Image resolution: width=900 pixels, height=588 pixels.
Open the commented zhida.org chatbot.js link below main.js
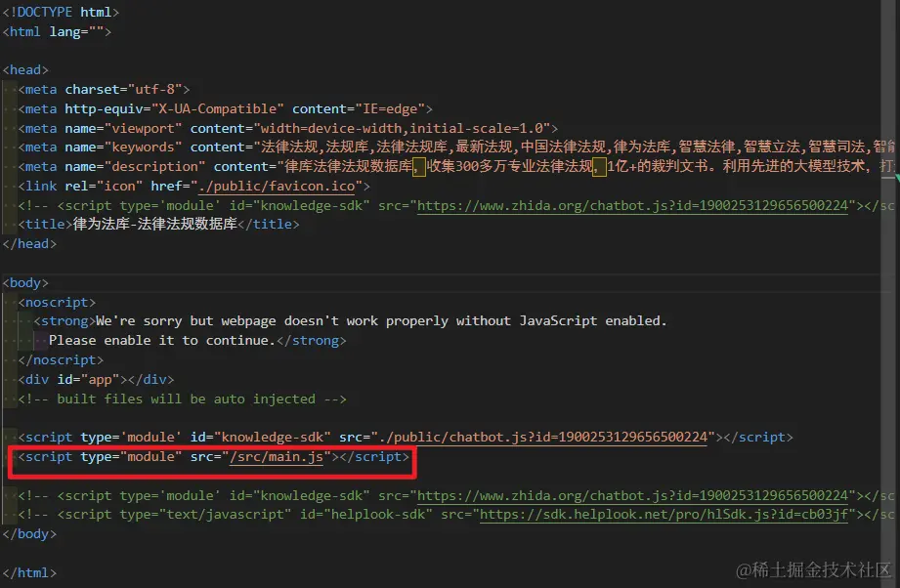point(632,495)
